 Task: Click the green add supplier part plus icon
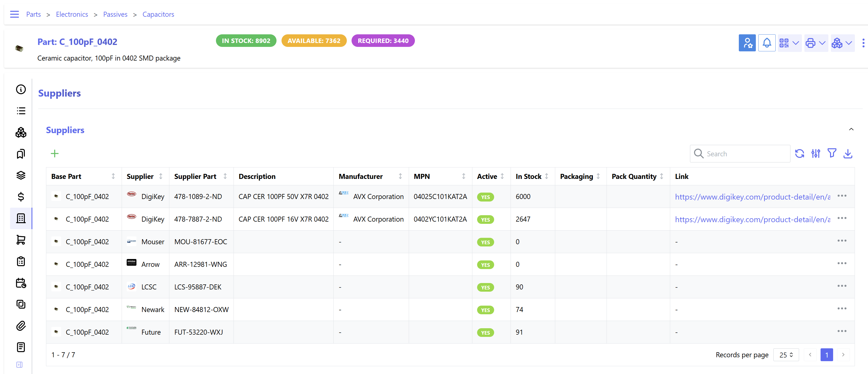[55, 154]
